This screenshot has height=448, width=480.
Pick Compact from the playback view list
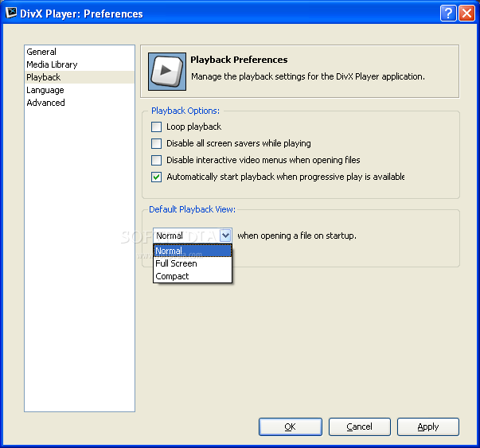pos(193,276)
